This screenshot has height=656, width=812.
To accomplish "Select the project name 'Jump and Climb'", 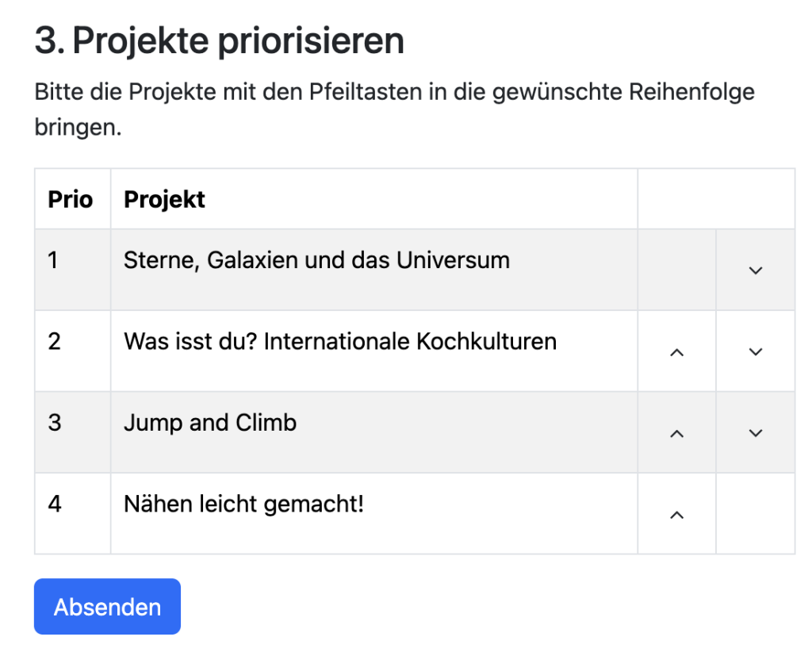I will [210, 423].
